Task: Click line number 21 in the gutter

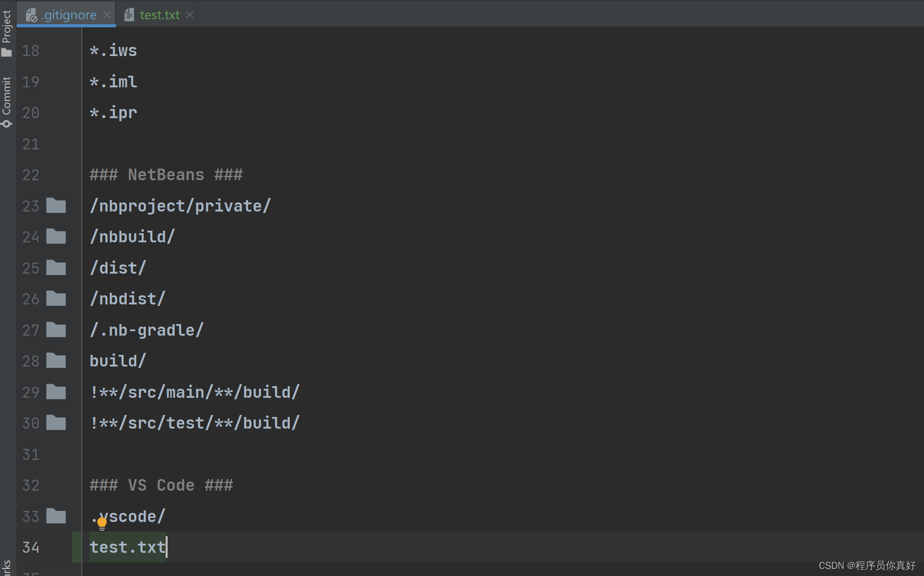Action: point(31,144)
